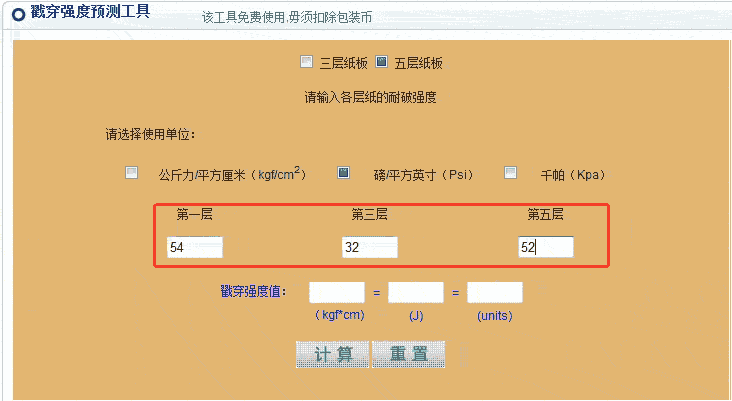Click the blue 戳穿强度值 label

253,292
